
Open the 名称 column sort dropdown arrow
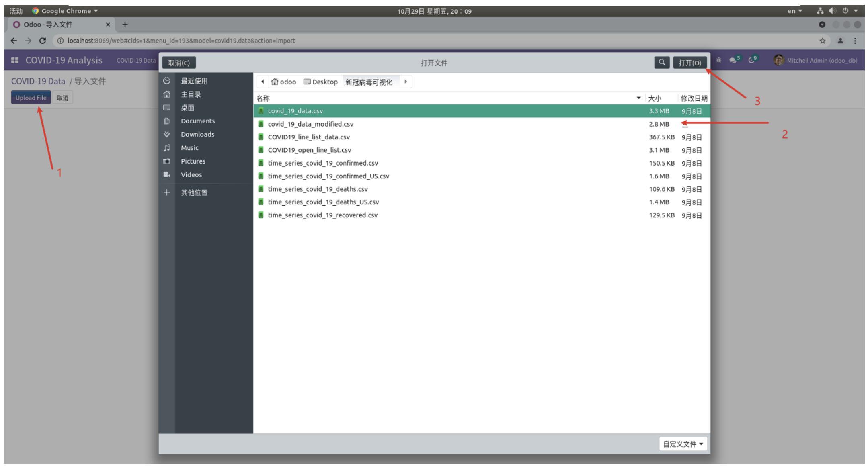[638, 98]
